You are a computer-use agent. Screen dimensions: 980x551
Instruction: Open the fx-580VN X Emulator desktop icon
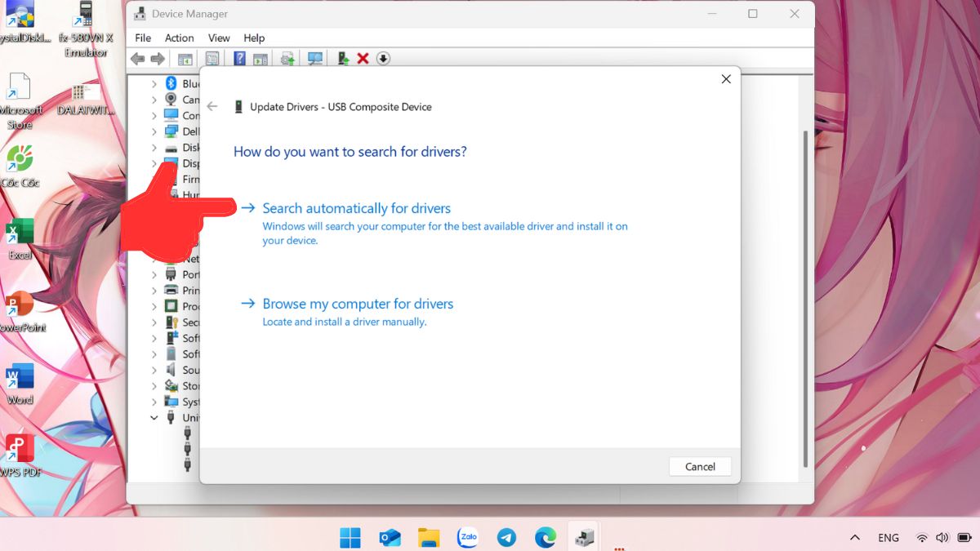tap(86, 28)
